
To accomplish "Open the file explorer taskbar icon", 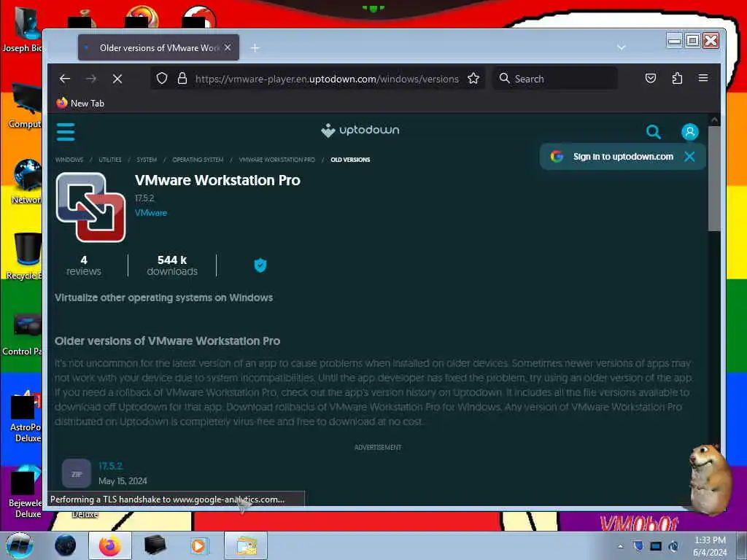I will pos(246,545).
